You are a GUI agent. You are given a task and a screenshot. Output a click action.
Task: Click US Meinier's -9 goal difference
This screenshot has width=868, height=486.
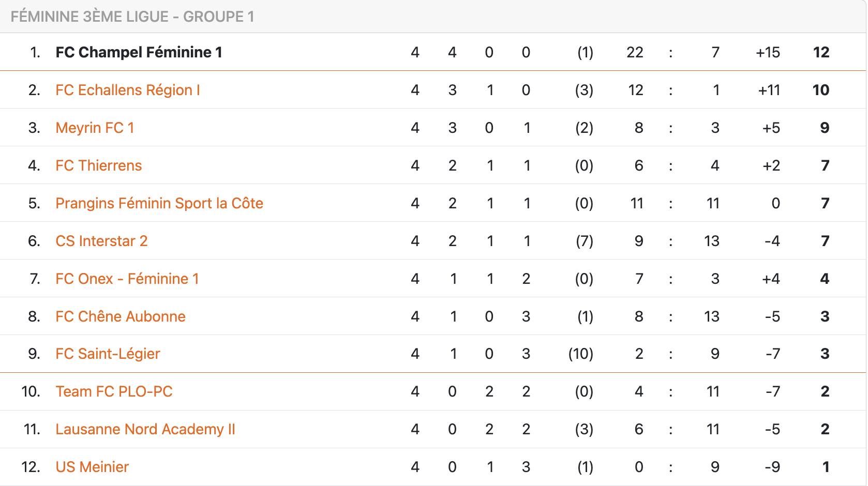click(x=772, y=467)
